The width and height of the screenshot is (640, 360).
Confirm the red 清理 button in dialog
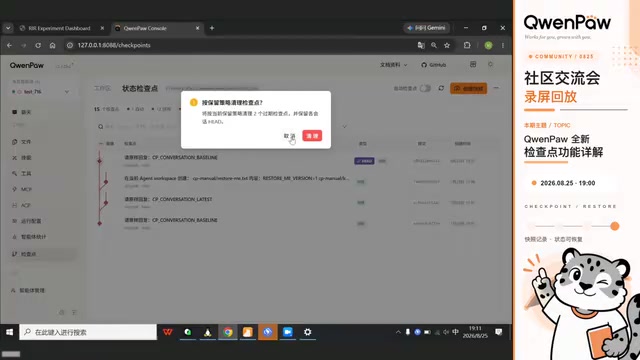(x=312, y=136)
